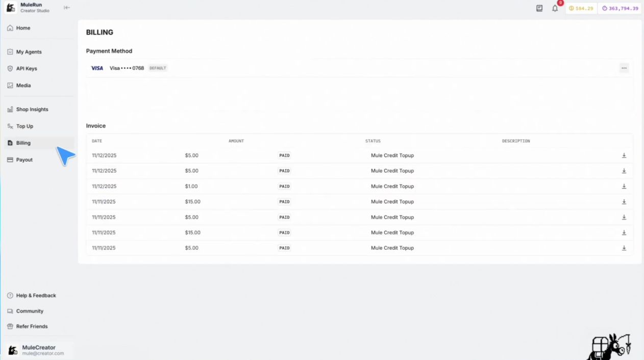Open Shop Insights page

(39, 109)
